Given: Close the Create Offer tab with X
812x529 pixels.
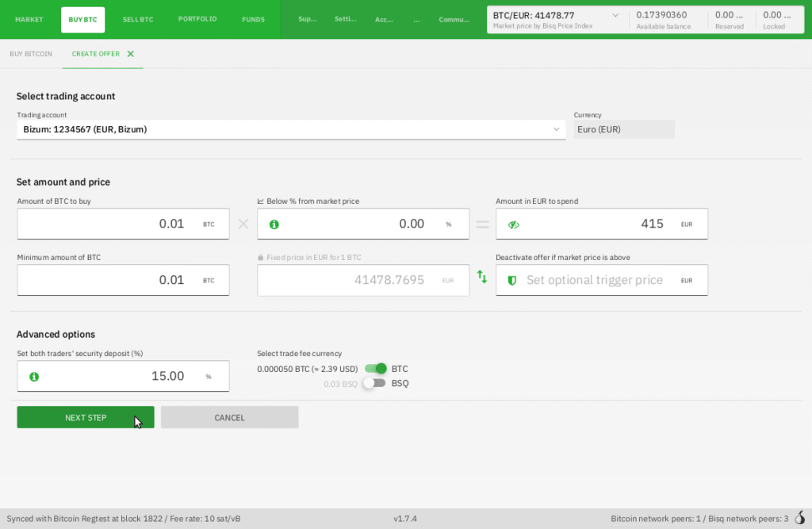Looking at the screenshot, I should tap(131, 54).
